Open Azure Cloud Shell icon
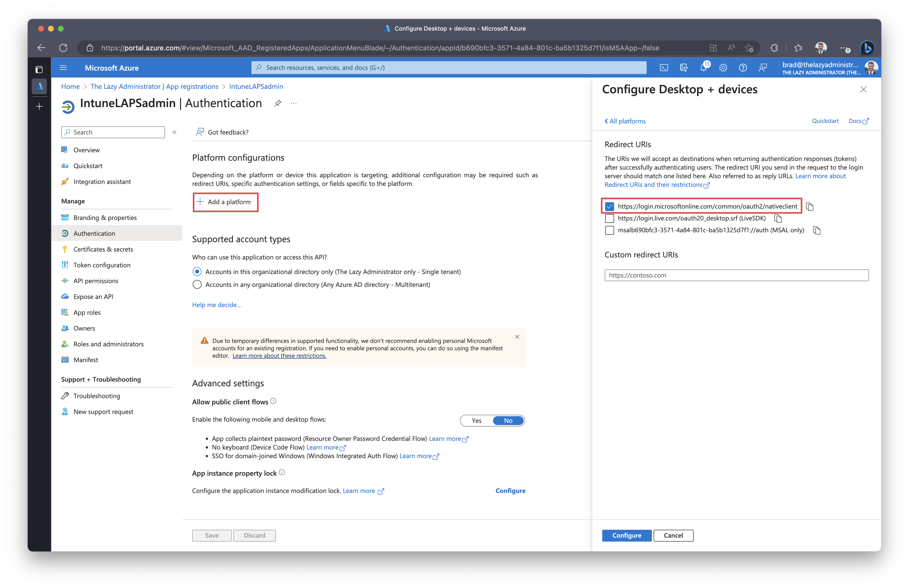The image size is (909, 588). (x=664, y=68)
